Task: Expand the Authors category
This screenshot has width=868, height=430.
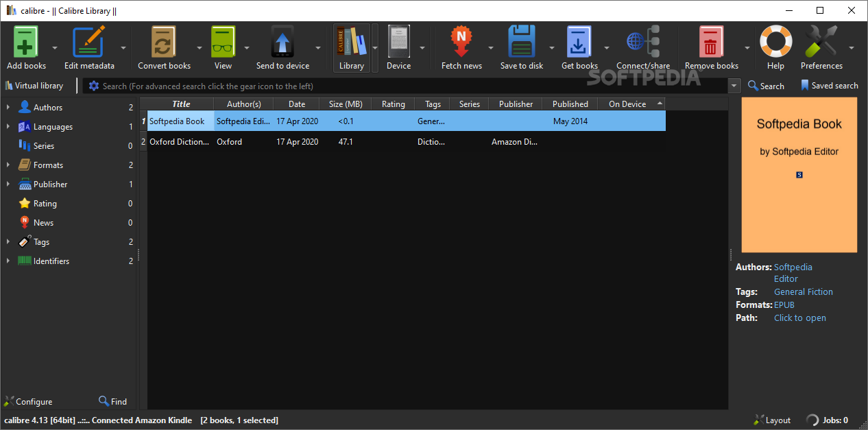Action: click(x=8, y=108)
